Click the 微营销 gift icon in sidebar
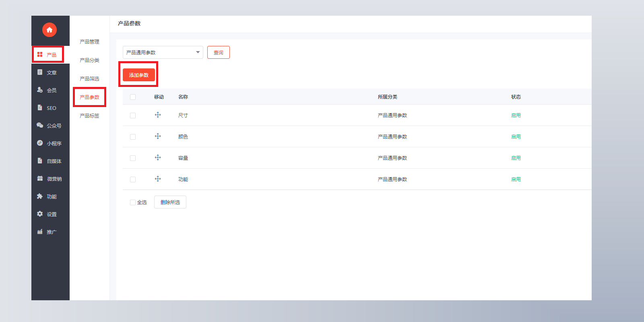 [x=40, y=178]
